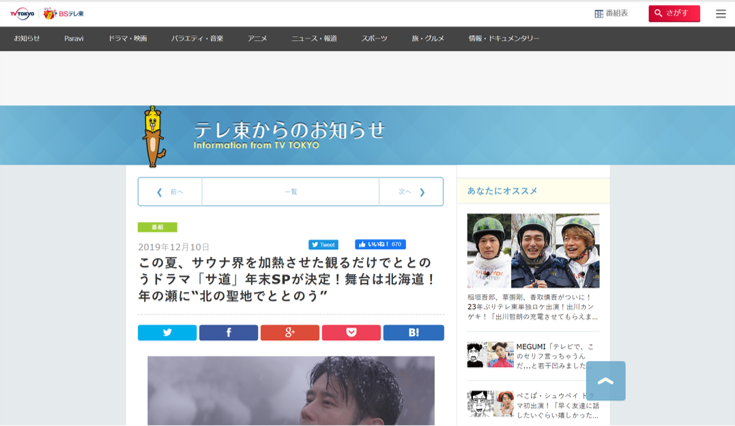This screenshot has height=426, width=735.
Task: Click the あなたにオススメ heading
Action: coord(502,191)
